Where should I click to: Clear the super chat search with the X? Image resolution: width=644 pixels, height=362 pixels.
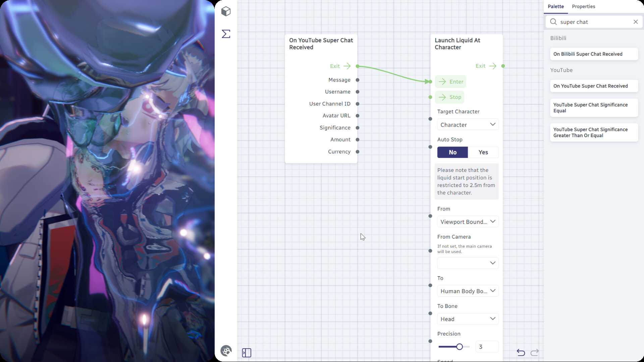pyautogui.click(x=636, y=22)
